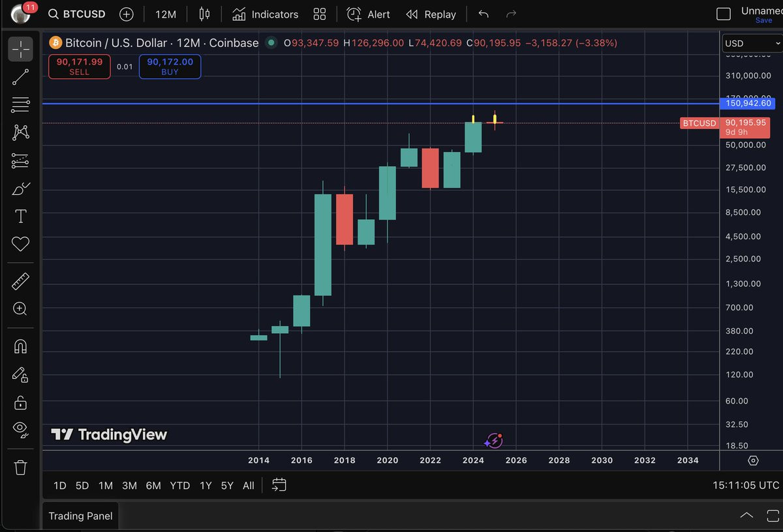
Task: Show All available chart history
Action: click(248, 485)
